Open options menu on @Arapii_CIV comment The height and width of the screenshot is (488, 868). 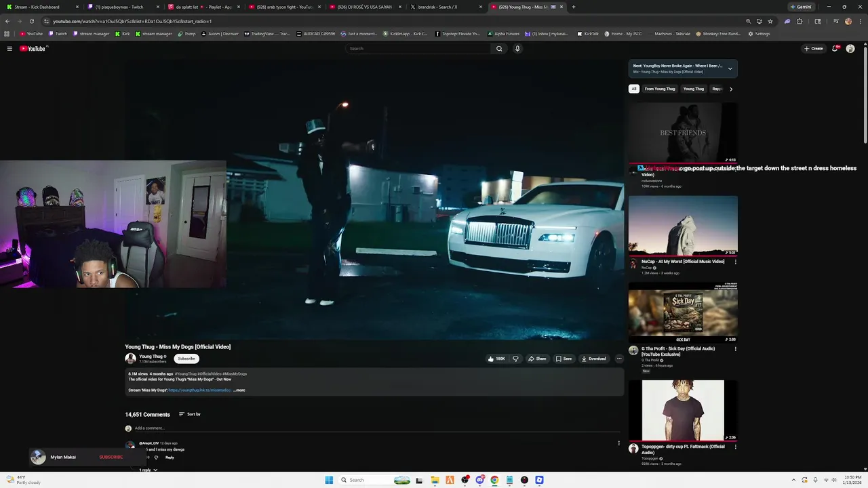[x=618, y=443]
